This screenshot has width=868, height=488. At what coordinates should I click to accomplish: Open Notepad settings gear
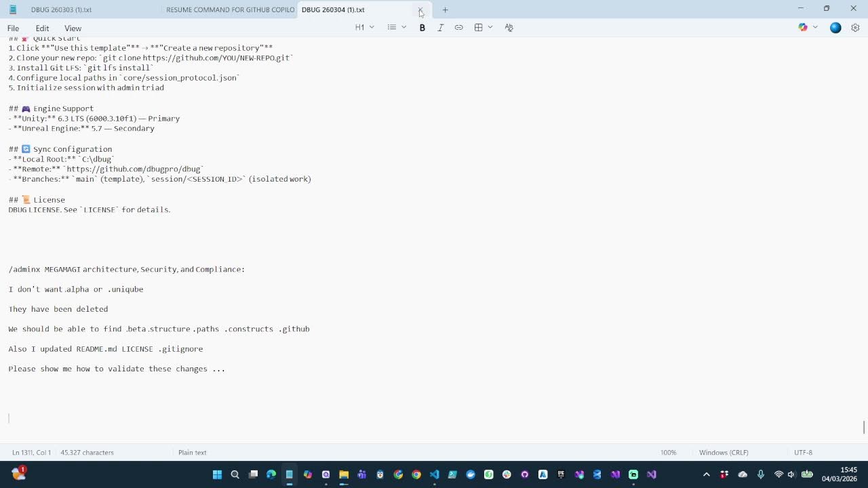point(855,28)
